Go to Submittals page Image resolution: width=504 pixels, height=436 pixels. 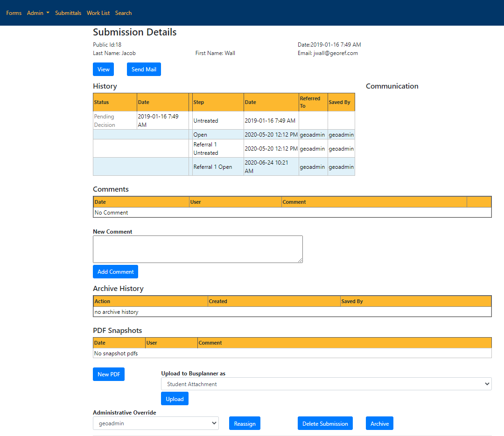click(68, 13)
